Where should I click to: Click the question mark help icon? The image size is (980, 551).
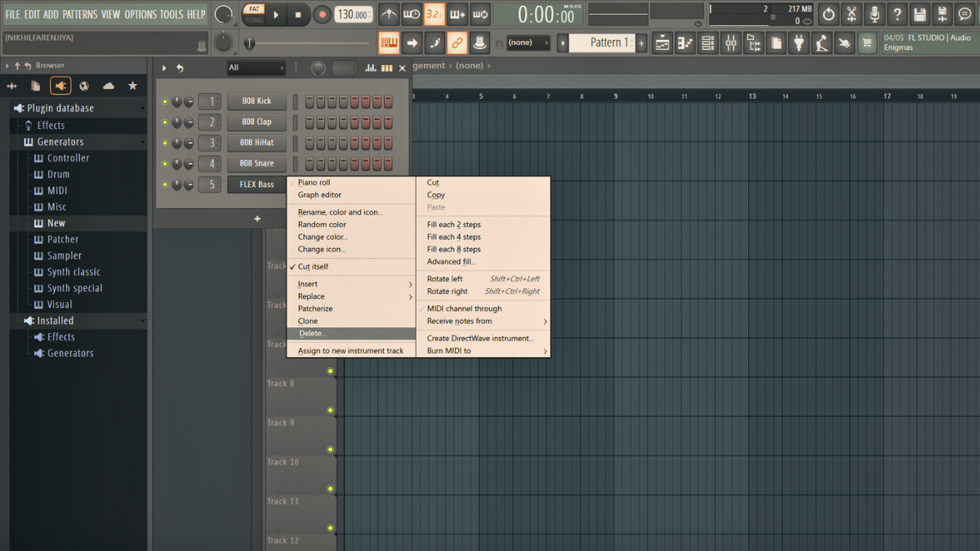[x=898, y=14]
